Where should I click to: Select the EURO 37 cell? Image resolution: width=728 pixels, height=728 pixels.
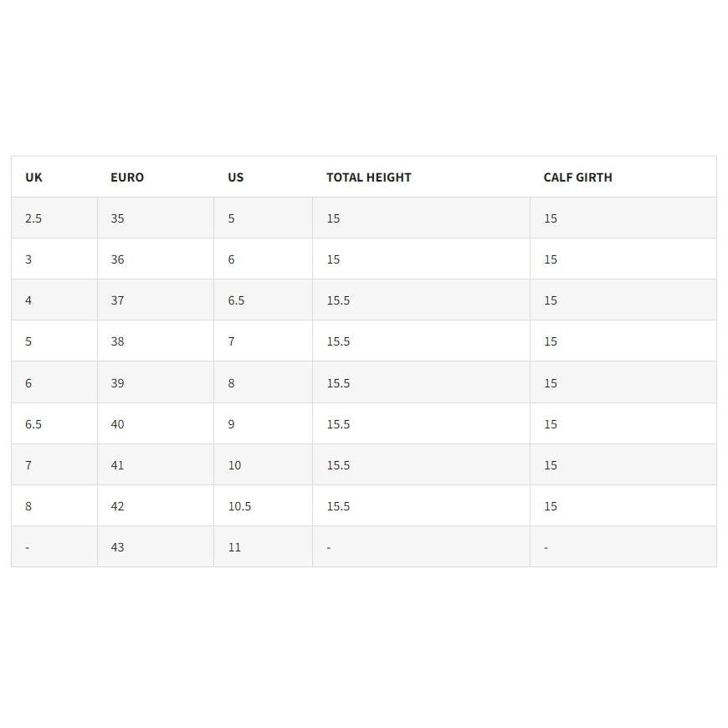117,300
